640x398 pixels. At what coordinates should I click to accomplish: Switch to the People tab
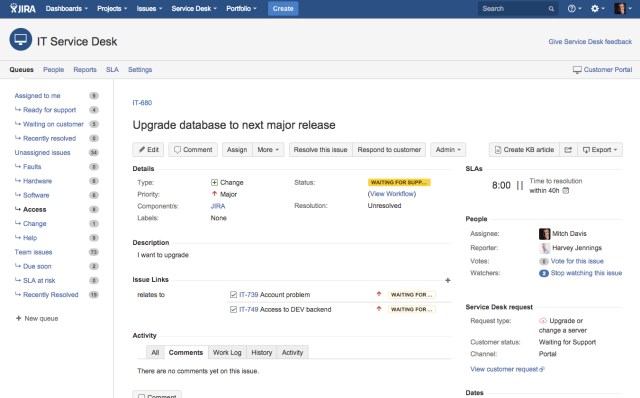[x=53, y=70]
